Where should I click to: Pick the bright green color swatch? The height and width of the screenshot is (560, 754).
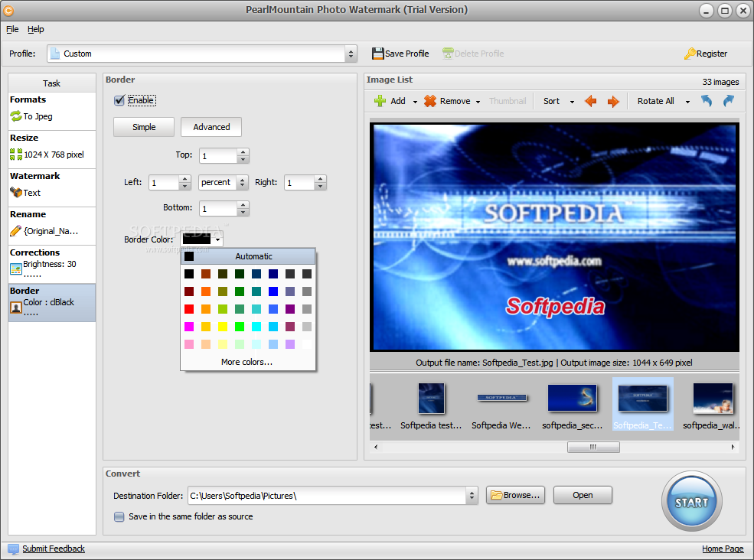tap(240, 327)
